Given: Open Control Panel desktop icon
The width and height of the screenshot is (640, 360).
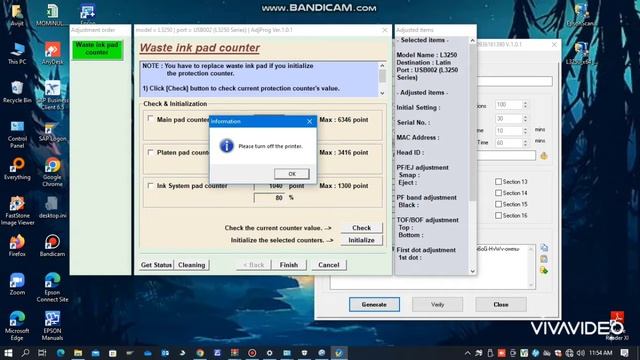Looking at the screenshot, I should click(x=17, y=134).
